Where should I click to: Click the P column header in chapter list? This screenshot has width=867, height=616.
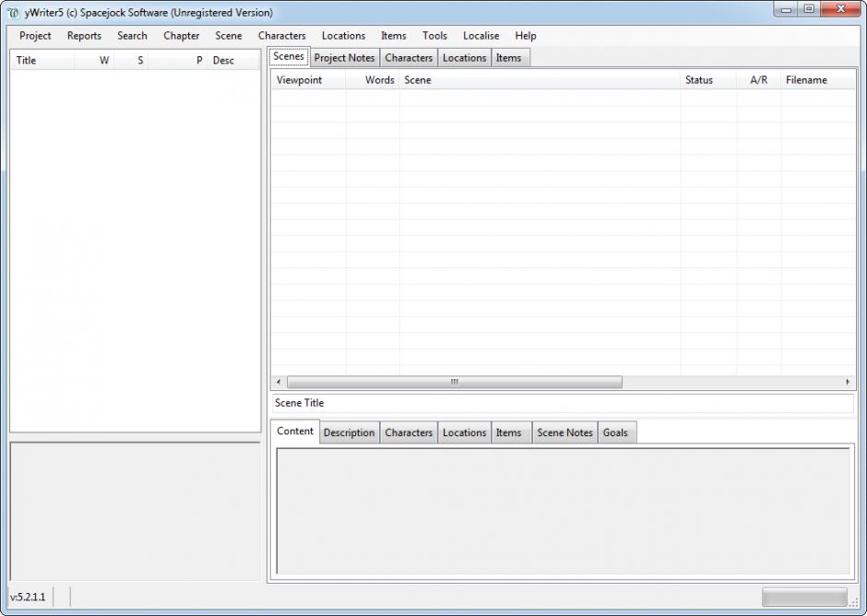click(177, 60)
